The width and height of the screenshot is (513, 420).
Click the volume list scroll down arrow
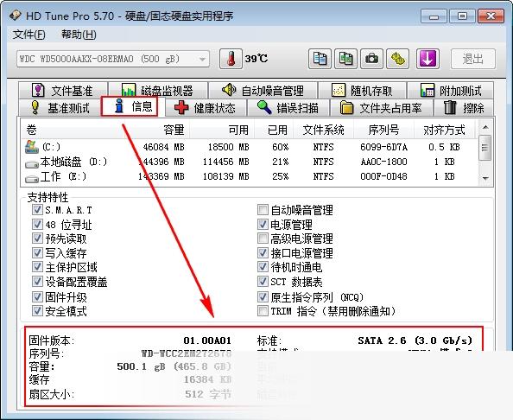pyautogui.click(x=485, y=179)
